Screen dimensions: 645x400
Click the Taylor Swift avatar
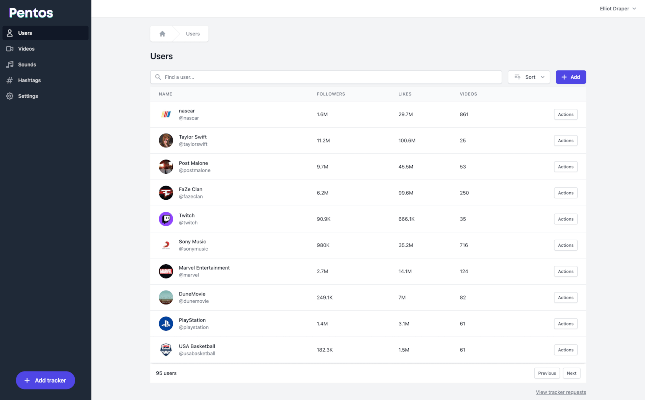pyautogui.click(x=166, y=140)
